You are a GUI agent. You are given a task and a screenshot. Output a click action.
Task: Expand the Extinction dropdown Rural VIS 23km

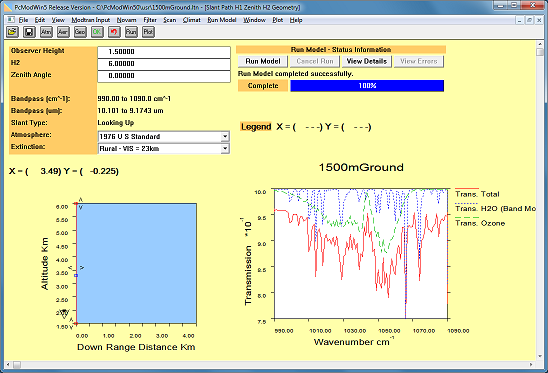tap(225, 149)
